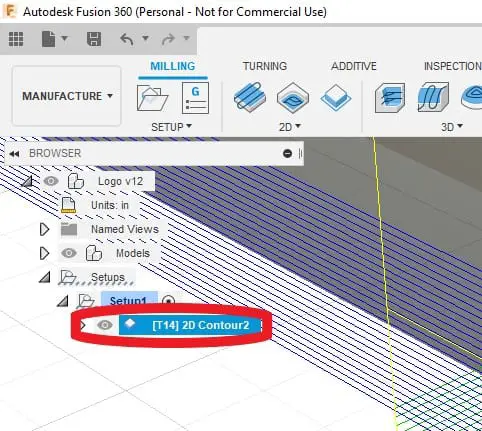This screenshot has height=431, width=482.
Task: Collapse the BROWSER panel with double arrows
Action: pyautogui.click(x=14, y=154)
